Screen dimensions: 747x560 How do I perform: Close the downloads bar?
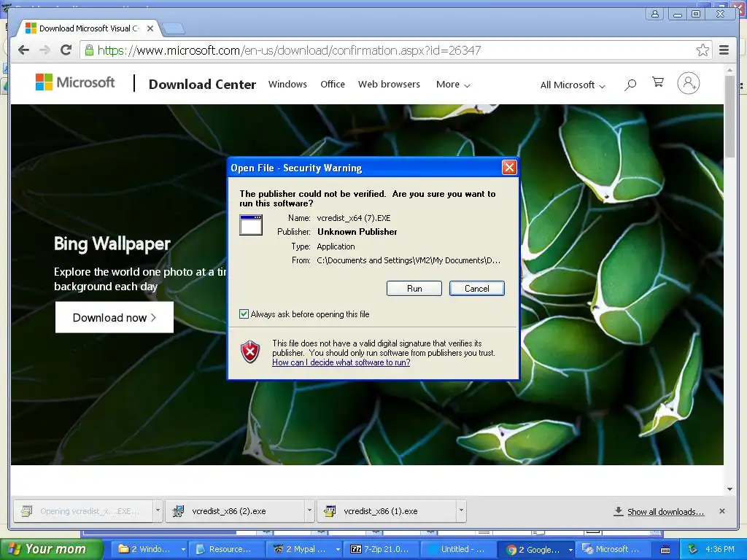click(721, 511)
